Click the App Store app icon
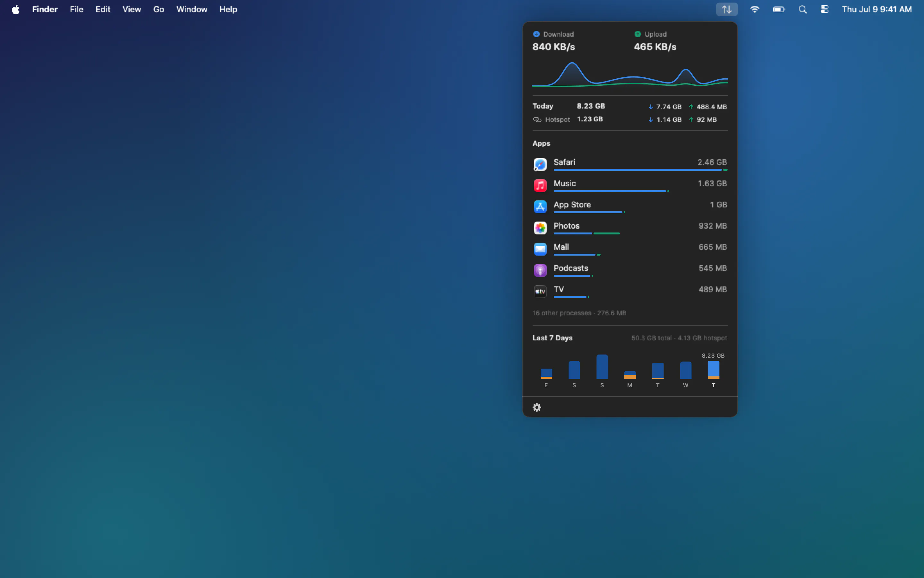 tap(540, 207)
